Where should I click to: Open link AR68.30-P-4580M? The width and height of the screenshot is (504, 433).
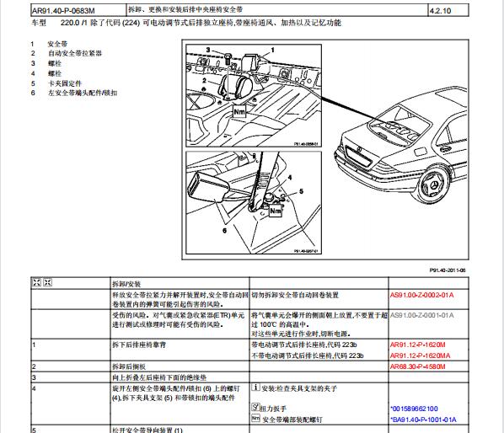[x=417, y=366]
